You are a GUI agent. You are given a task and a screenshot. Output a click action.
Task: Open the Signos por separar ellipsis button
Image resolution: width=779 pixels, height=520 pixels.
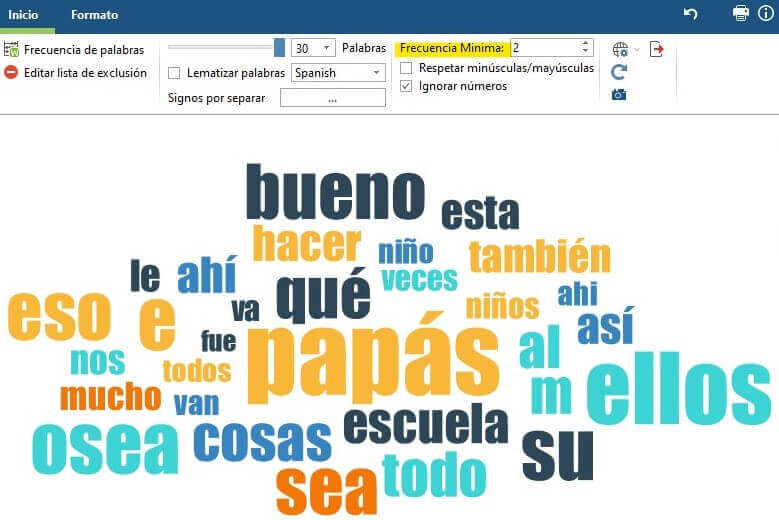point(332,98)
